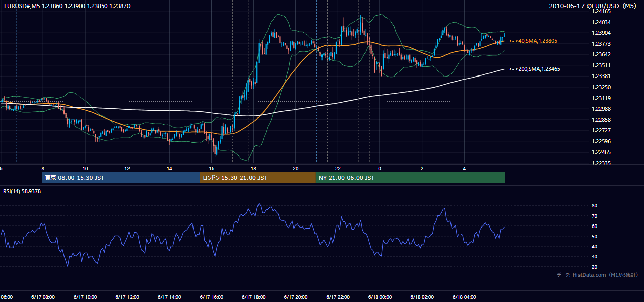Click price scale value 1.23904
Screen dimensions: 644x302
[602, 33]
